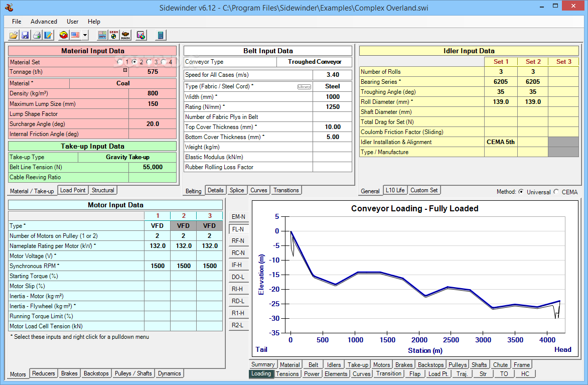Screen dimensions: 588x385
Task: Click Motor 1 Type VFD cell
Action: [x=157, y=225]
